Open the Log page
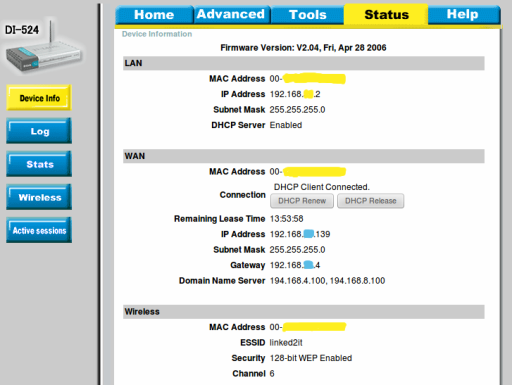This screenshot has height=385, width=512. click(39, 131)
